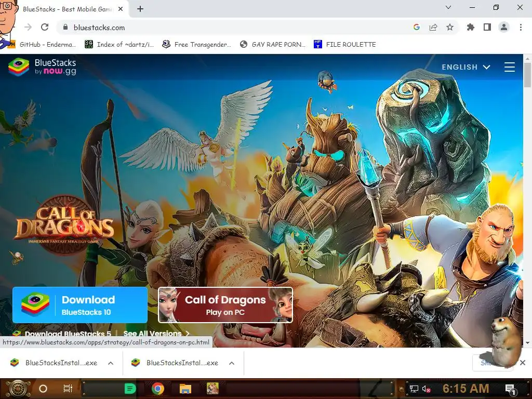Close the BlueStacks browser tab
Image resolution: width=532 pixels, height=399 pixels.
(x=121, y=9)
